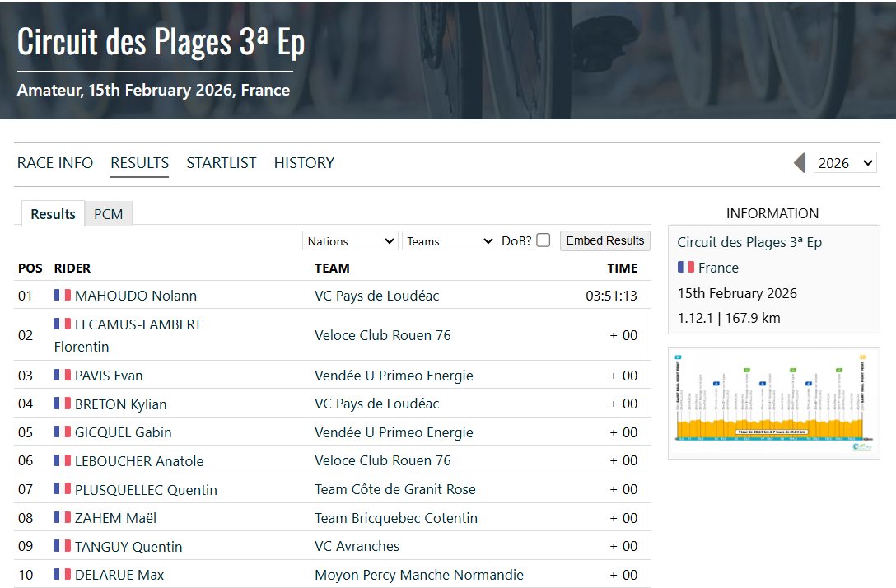Click French flag beside ZAHEM Maël

(63, 517)
